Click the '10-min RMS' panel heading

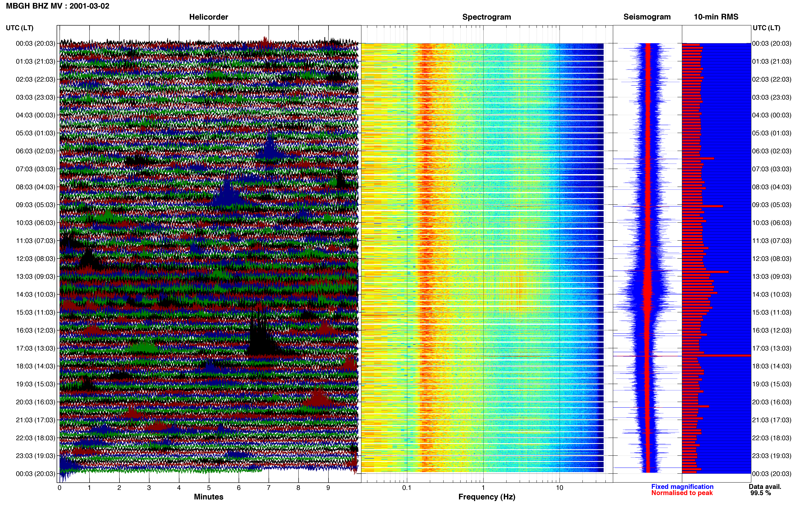(x=716, y=17)
